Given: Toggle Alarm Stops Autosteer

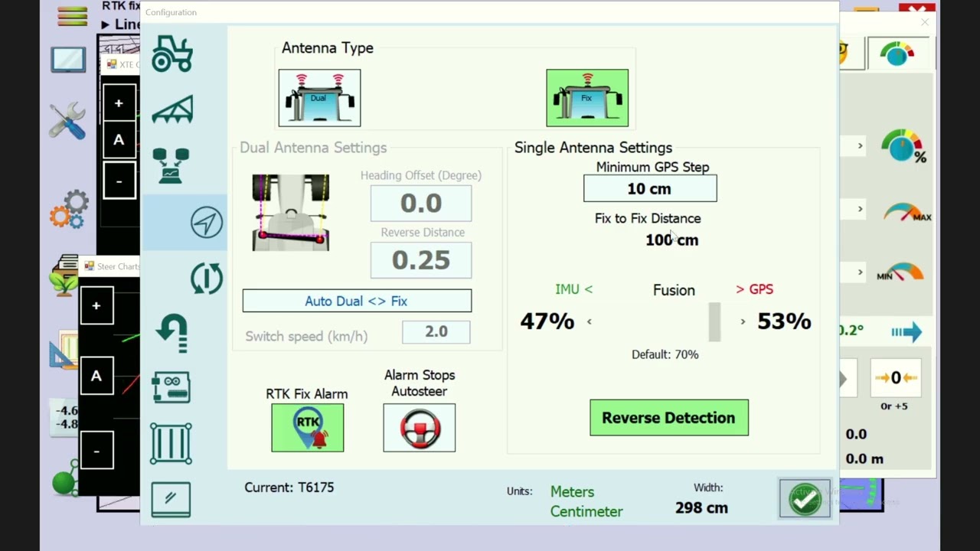Looking at the screenshot, I should (419, 428).
